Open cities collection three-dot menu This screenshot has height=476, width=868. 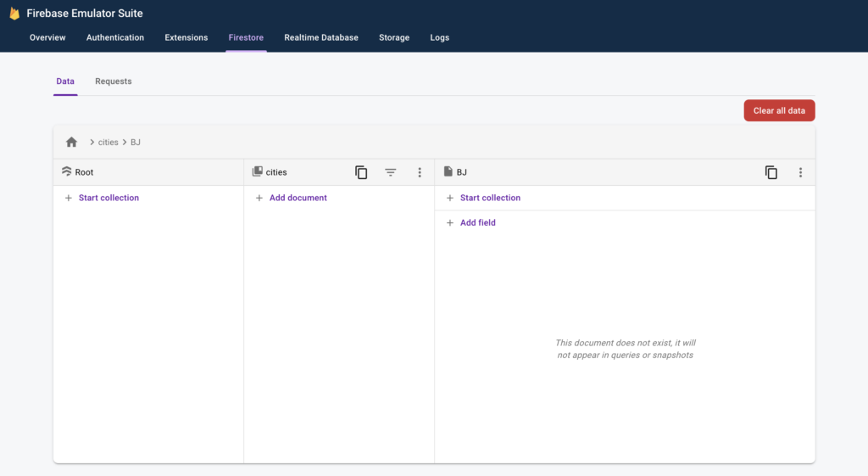point(420,172)
